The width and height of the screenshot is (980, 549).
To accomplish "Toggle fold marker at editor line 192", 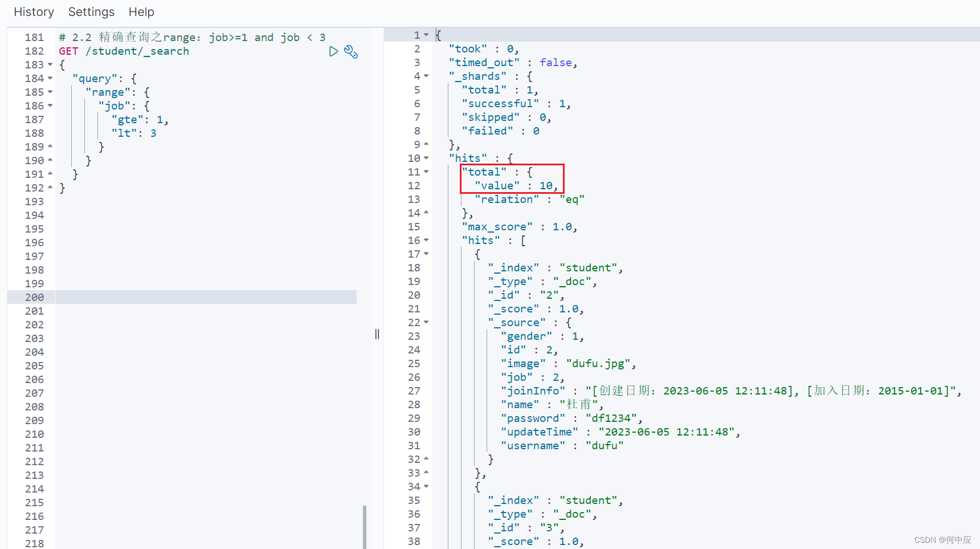I will [50, 188].
